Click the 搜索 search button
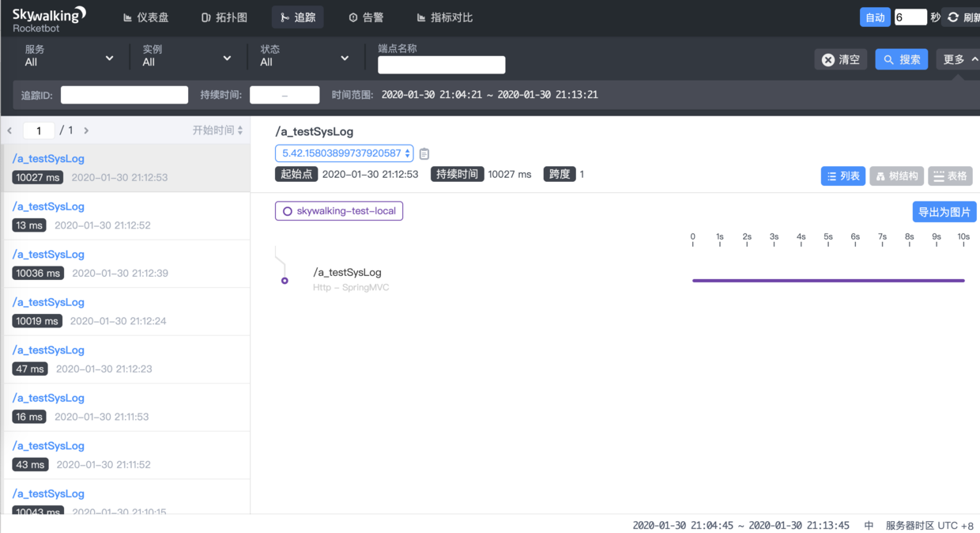This screenshot has height=533, width=980. [x=902, y=59]
